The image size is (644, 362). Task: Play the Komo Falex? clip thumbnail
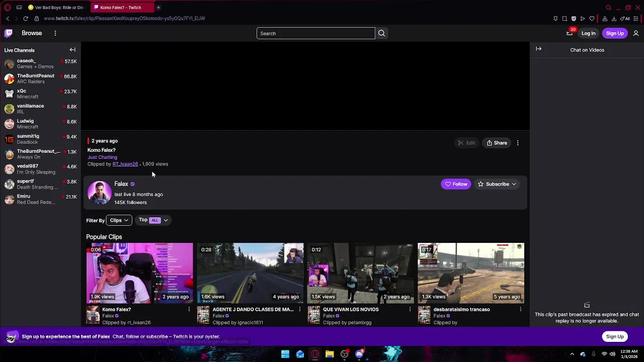click(139, 273)
